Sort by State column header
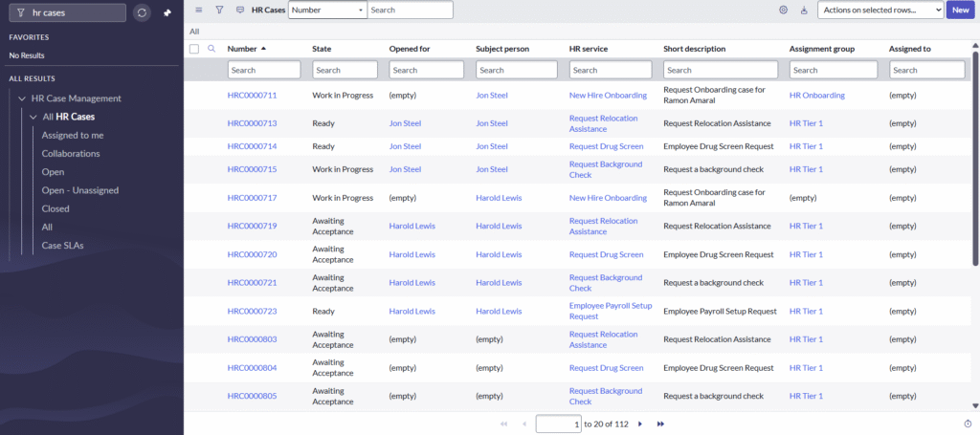Viewport: 980px width, 435px height. pyautogui.click(x=322, y=49)
